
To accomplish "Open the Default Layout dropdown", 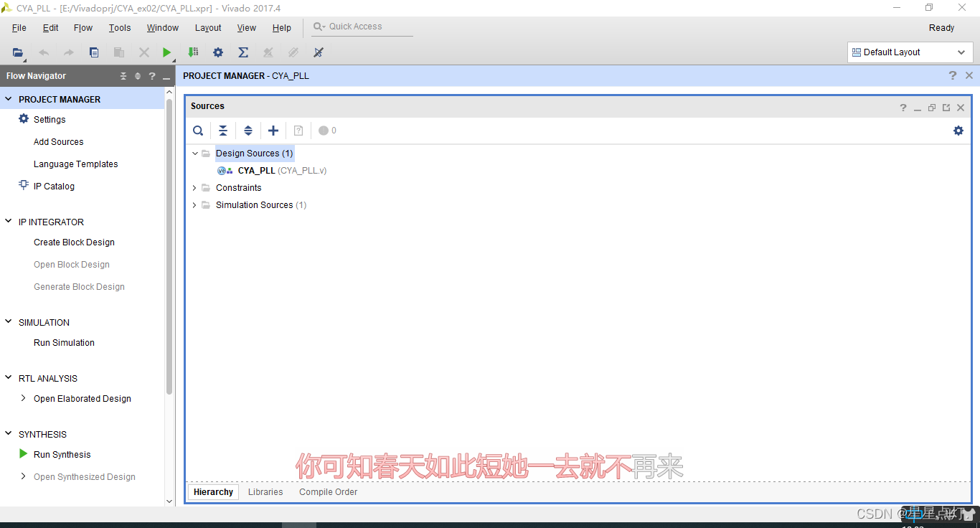I will pyautogui.click(x=961, y=52).
